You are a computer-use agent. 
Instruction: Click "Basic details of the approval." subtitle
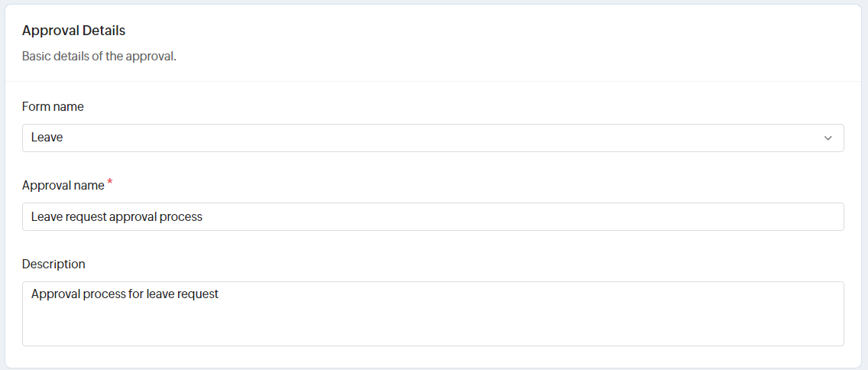[99, 57]
